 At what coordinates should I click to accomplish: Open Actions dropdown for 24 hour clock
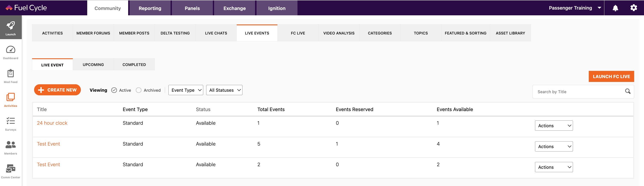coord(554,126)
